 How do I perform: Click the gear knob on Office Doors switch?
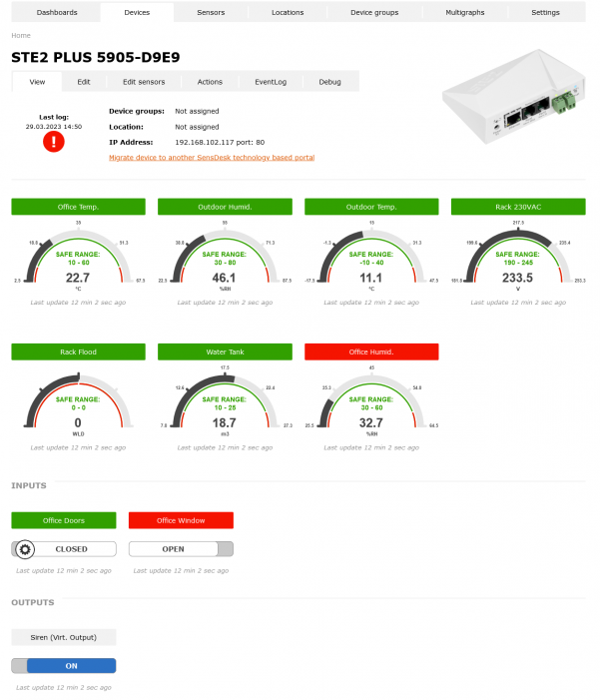(x=25, y=549)
